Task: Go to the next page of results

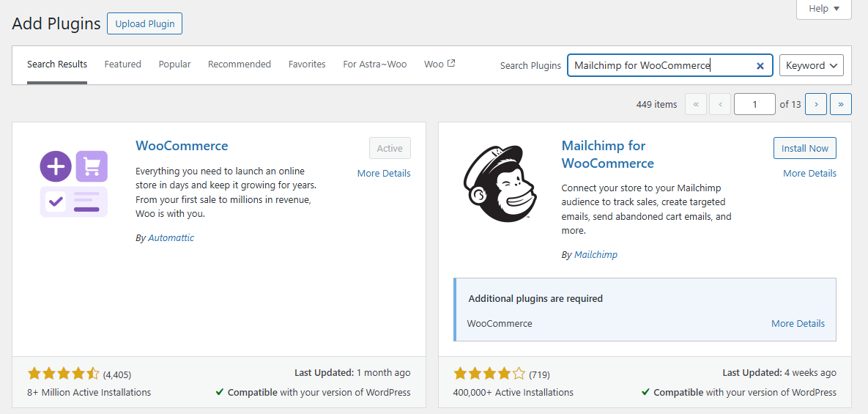Action: [816, 104]
